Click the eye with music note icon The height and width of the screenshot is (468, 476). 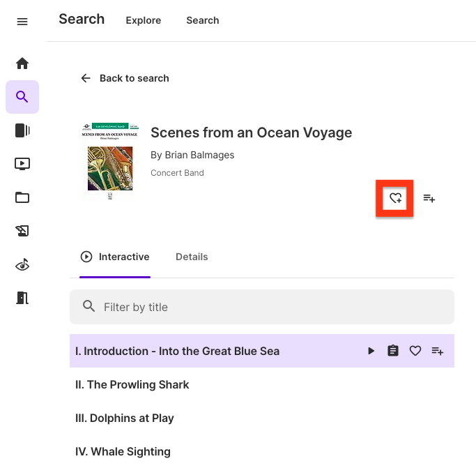[22, 264]
